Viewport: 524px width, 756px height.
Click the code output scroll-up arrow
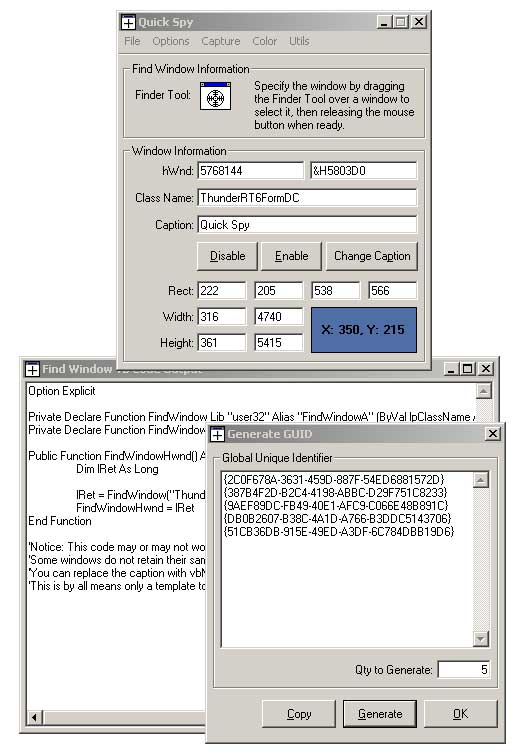484,391
